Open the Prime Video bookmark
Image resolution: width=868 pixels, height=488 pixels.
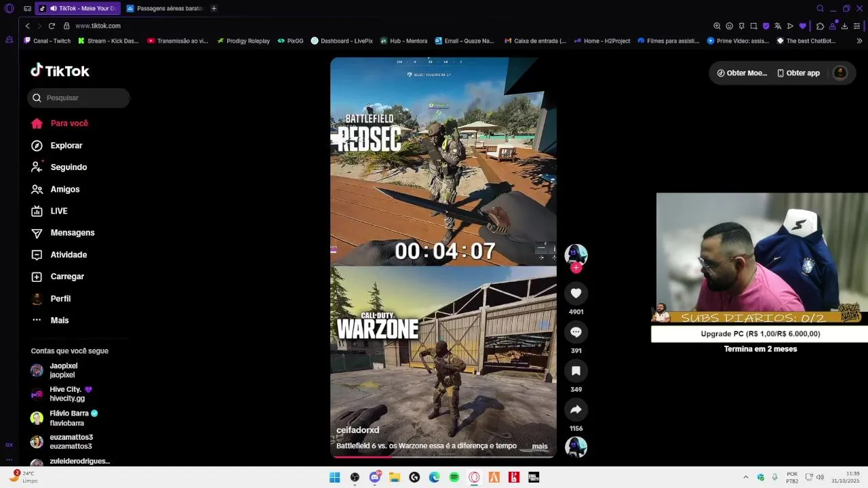pyautogui.click(x=738, y=41)
